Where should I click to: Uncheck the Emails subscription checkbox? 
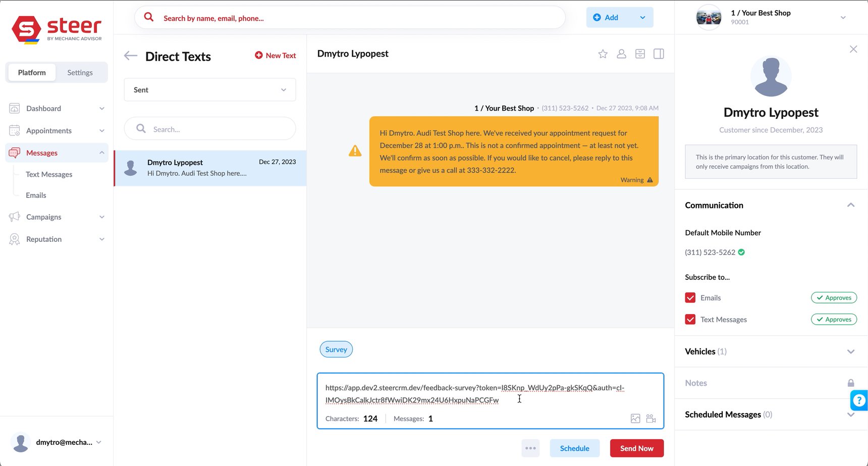[690, 297]
